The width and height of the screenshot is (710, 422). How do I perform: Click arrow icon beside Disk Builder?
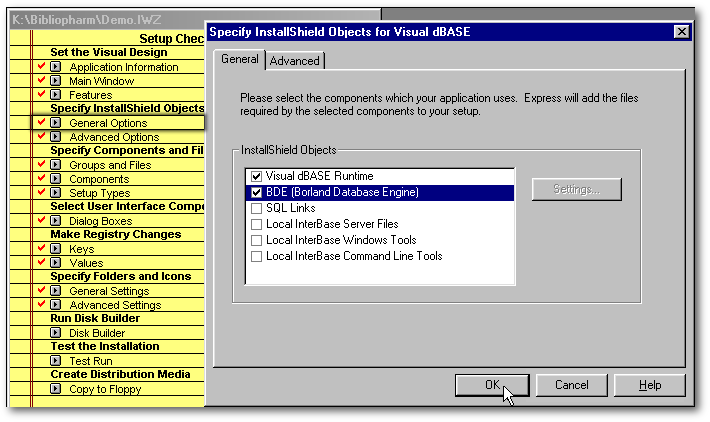(x=55, y=333)
